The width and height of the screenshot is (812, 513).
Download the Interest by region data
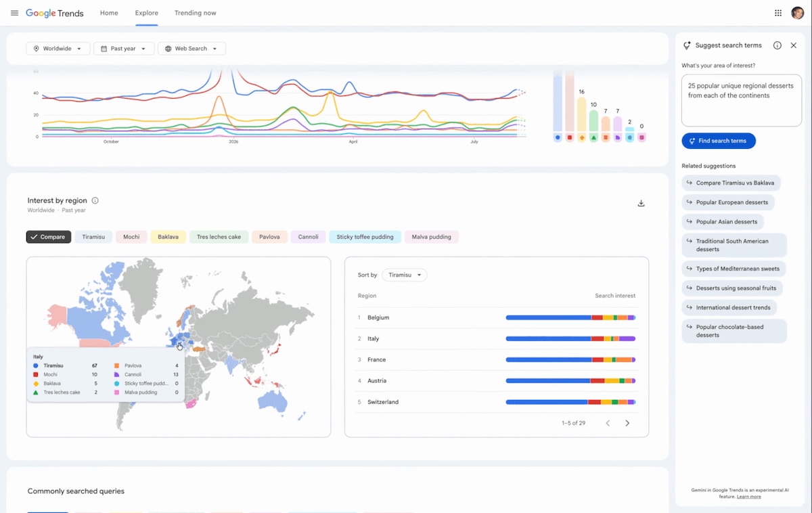pyautogui.click(x=641, y=203)
